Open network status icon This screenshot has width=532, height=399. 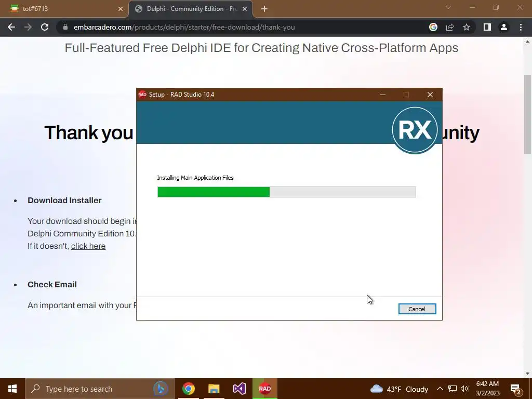(x=453, y=389)
